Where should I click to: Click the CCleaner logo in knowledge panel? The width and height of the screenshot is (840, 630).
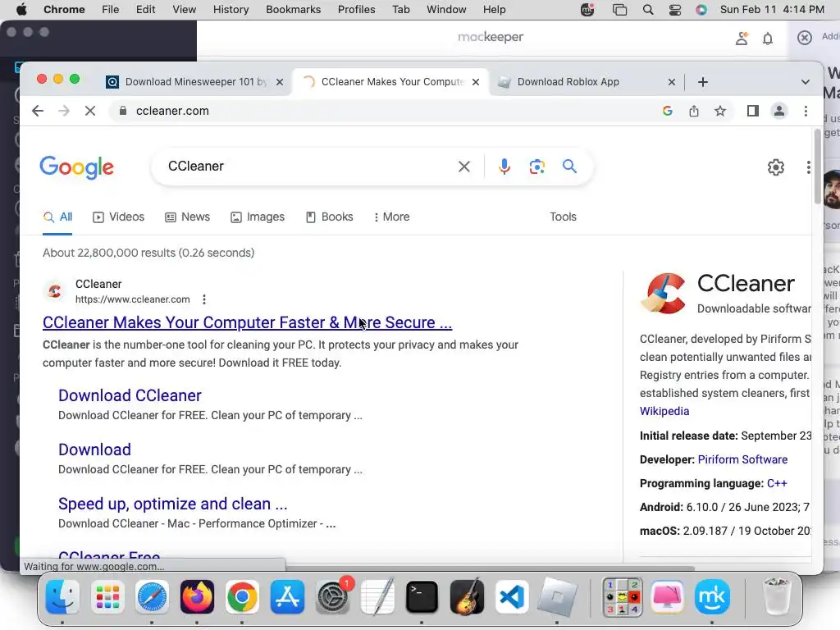pos(664,293)
